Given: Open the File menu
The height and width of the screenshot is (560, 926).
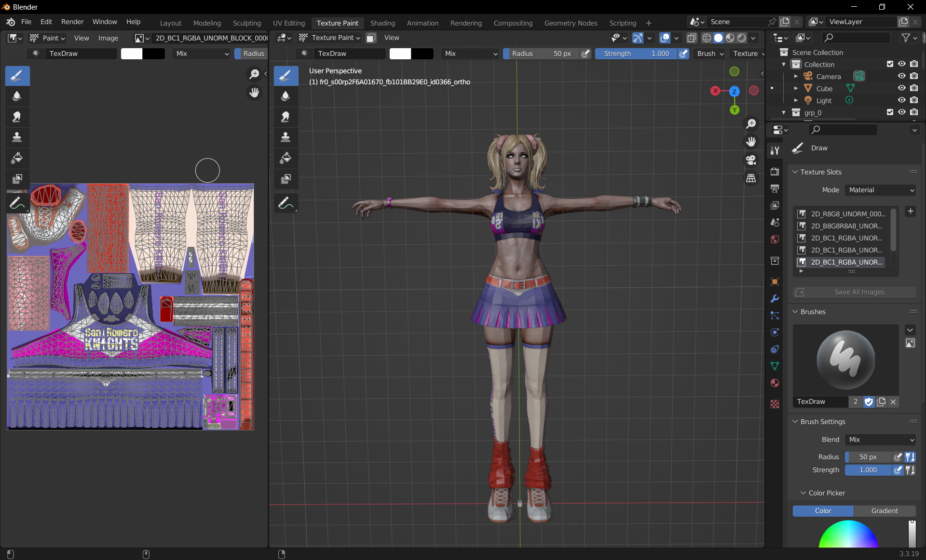Looking at the screenshot, I should point(26,22).
